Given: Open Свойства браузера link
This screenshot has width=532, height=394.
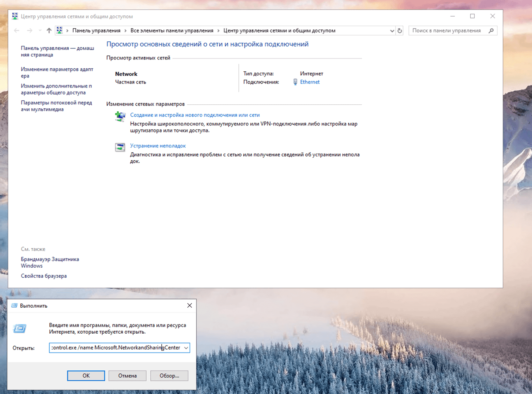Looking at the screenshot, I should pyautogui.click(x=44, y=276).
